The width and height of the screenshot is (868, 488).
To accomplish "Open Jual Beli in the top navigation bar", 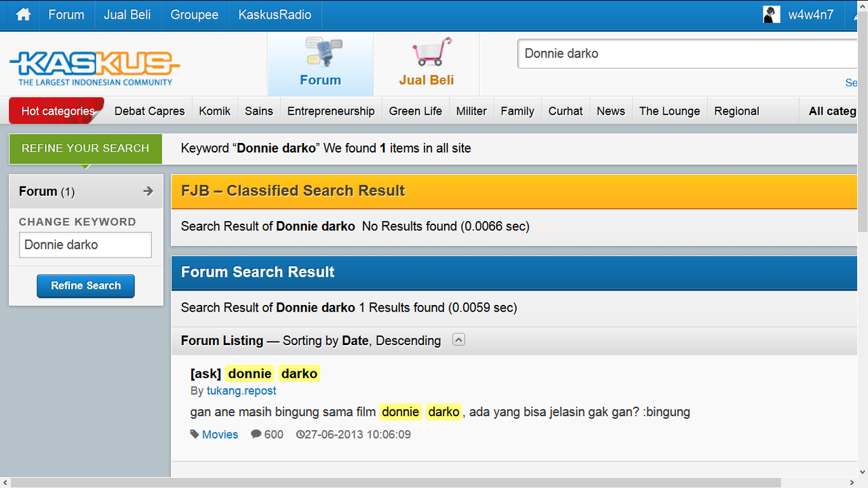I will (x=127, y=14).
